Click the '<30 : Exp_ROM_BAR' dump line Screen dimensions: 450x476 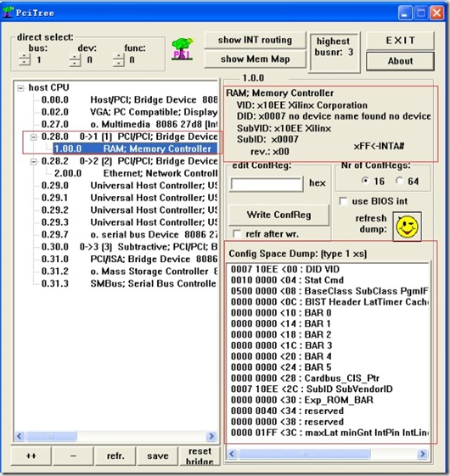[301, 400]
